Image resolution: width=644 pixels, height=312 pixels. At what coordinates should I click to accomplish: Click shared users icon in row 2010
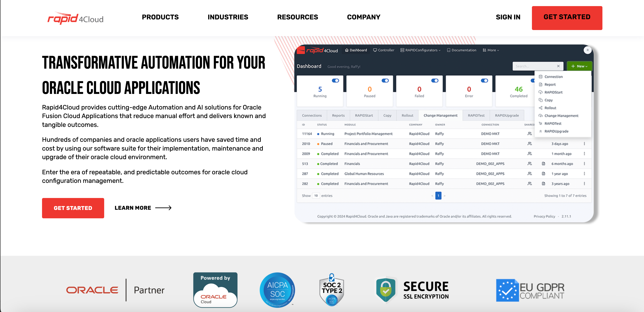(x=529, y=144)
